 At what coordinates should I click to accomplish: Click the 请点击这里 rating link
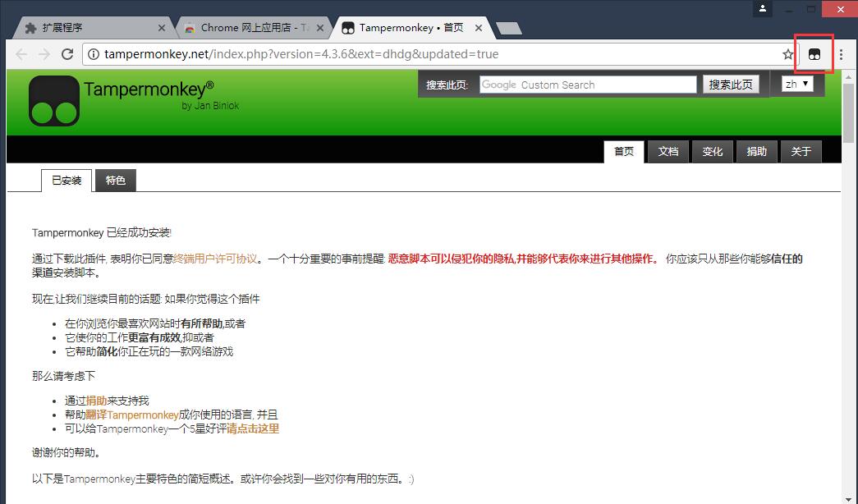pos(253,428)
